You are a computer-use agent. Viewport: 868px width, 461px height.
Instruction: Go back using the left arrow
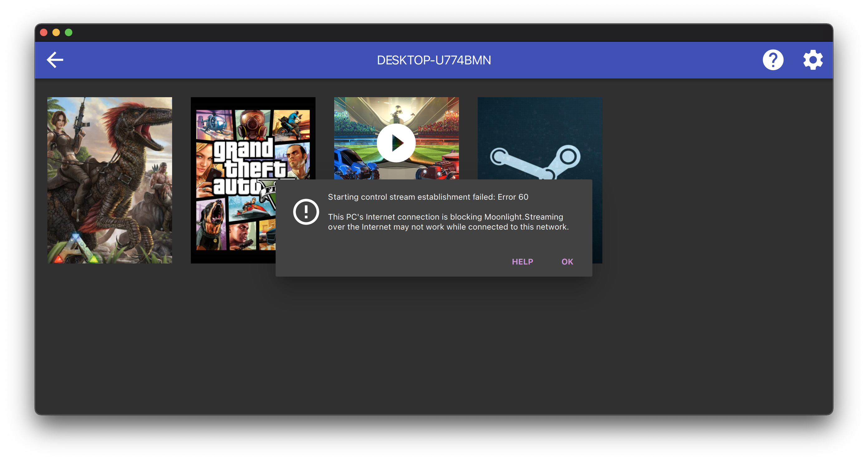click(55, 60)
